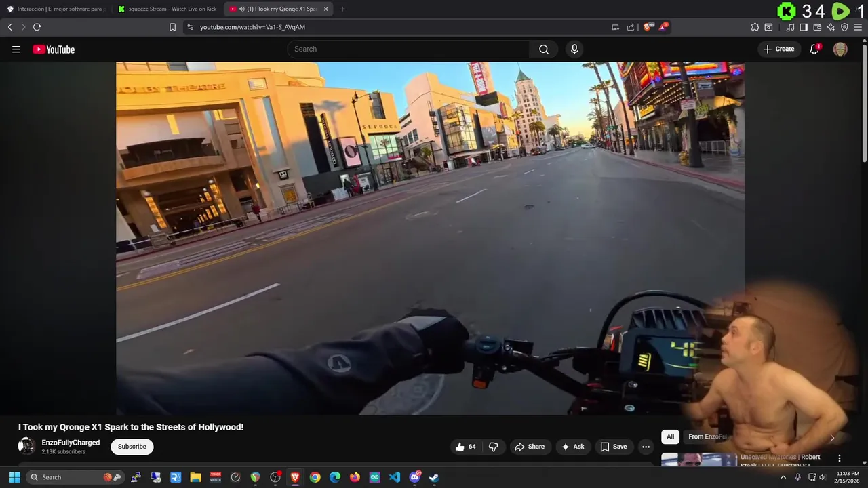This screenshot has height=488, width=868.
Task: Open Brave Rewards triangle icon
Action: click(663, 27)
